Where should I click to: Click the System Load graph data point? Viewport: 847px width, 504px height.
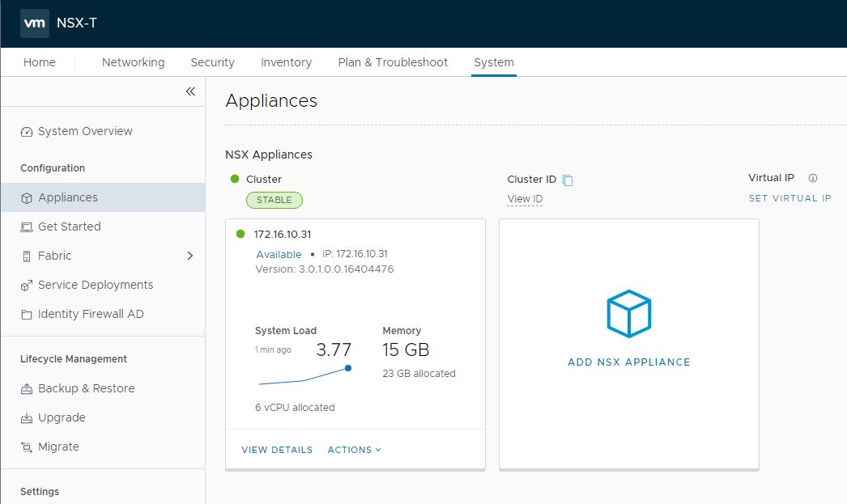[348, 368]
